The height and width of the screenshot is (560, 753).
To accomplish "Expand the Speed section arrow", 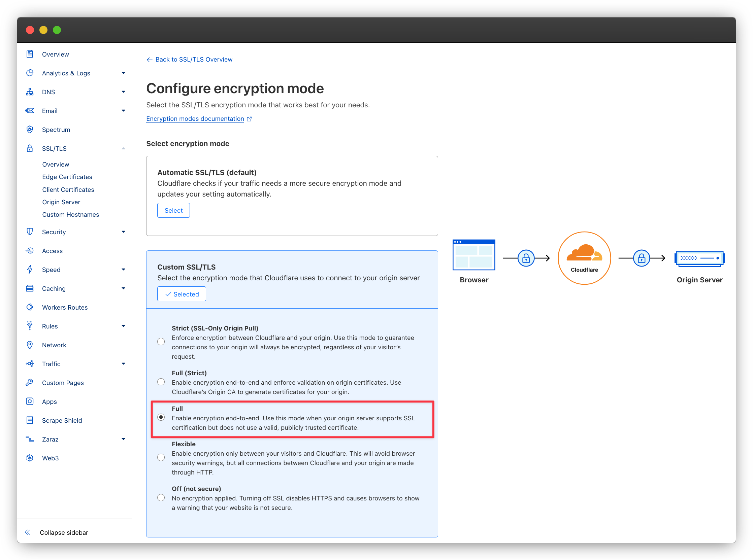I will tap(124, 270).
